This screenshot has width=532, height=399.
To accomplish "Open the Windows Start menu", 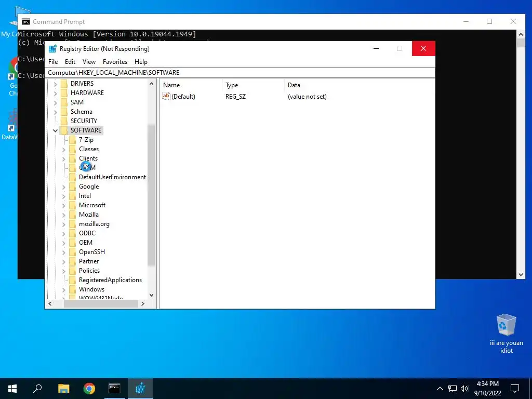I will [12, 389].
